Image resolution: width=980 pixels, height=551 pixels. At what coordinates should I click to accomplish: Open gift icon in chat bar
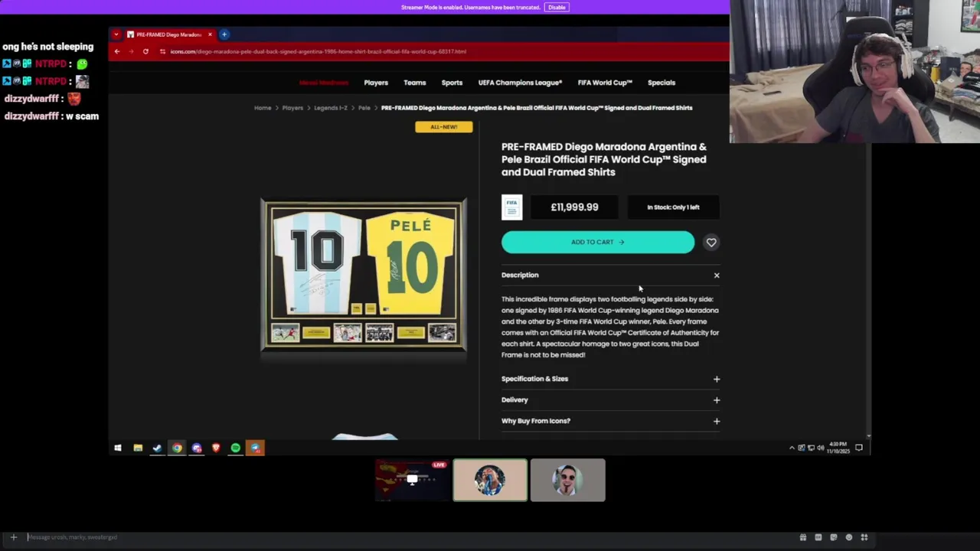[x=803, y=537]
